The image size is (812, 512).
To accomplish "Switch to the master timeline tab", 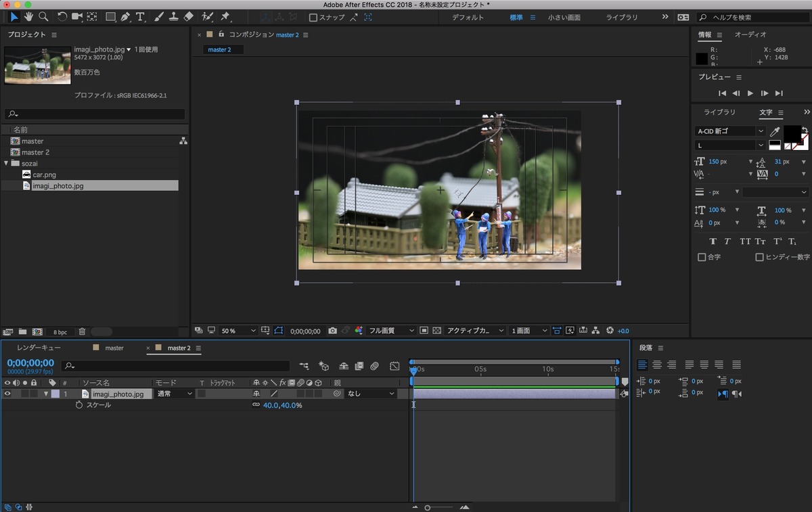I will click(114, 348).
